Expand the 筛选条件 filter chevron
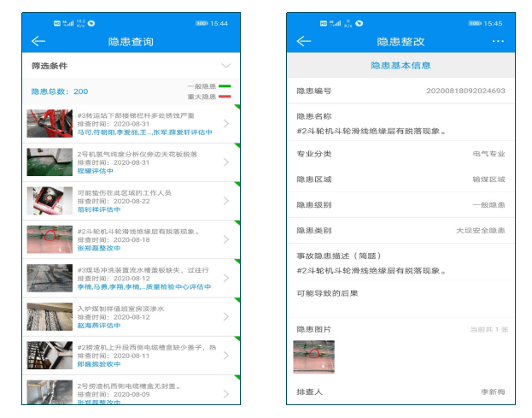This screenshot has width=532, height=418. click(225, 66)
